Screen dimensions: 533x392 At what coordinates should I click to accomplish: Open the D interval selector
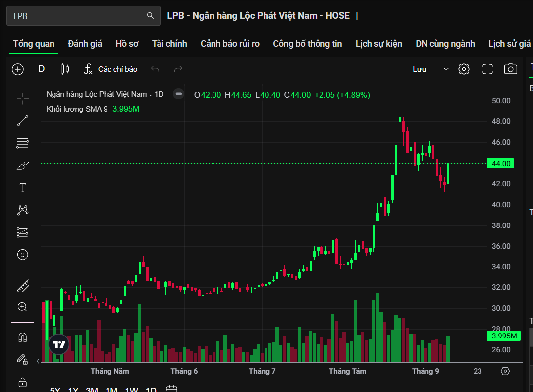(x=42, y=69)
